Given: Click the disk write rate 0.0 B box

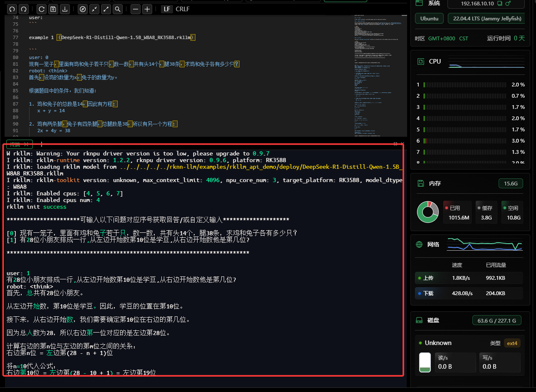Looking at the screenshot, I should coord(499,362).
